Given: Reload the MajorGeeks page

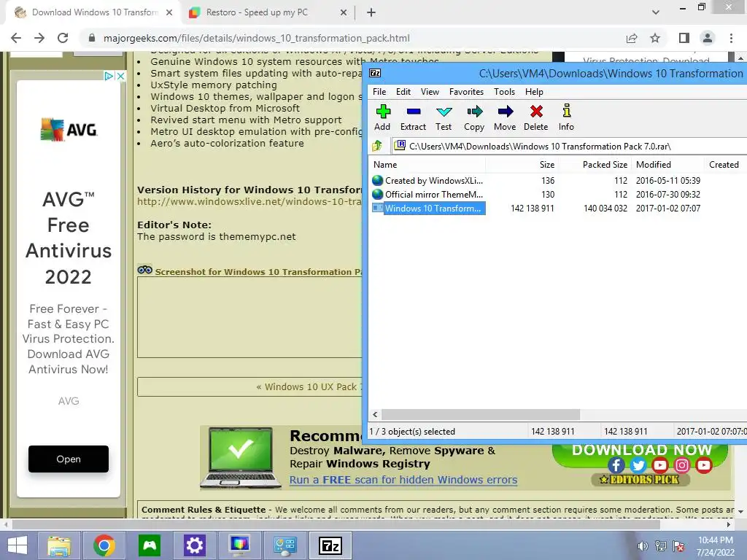Looking at the screenshot, I should pyautogui.click(x=63, y=38).
